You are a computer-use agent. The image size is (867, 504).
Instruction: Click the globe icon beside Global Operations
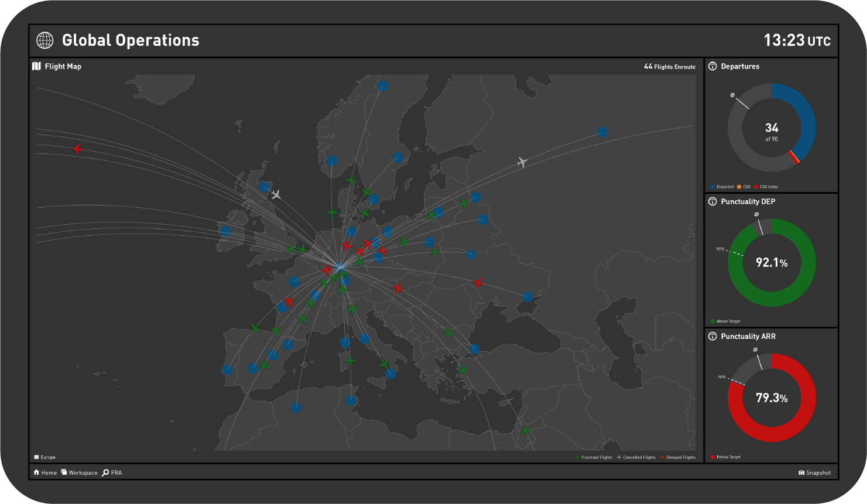[44, 40]
